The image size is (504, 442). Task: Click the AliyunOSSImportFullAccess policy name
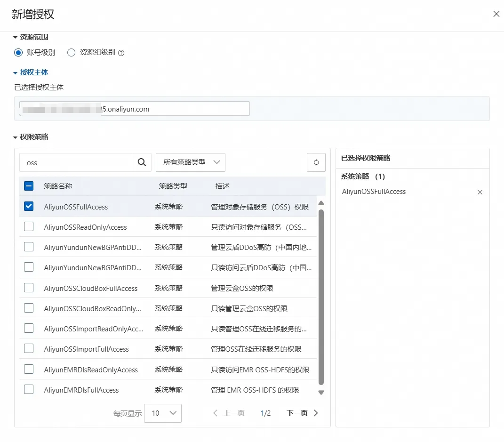(87, 349)
